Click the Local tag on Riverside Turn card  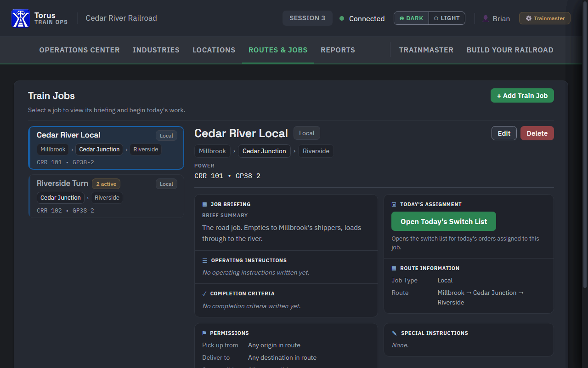click(x=166, y=184)
